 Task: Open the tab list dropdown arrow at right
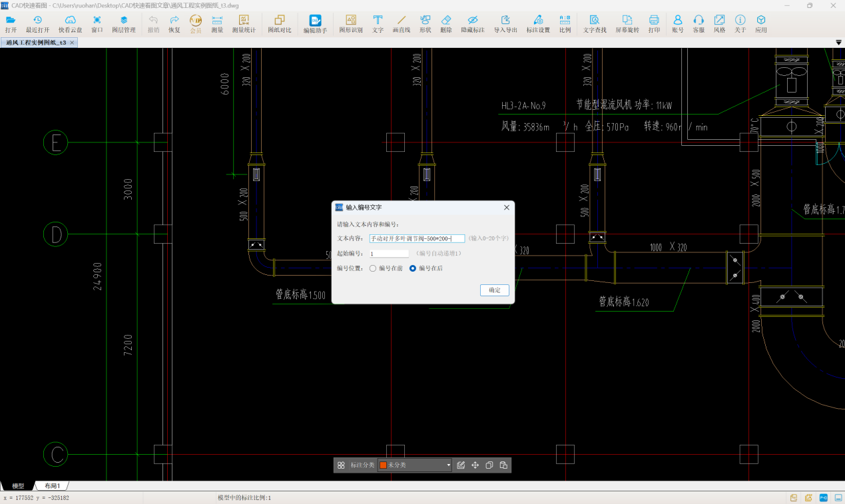click(838, 43)
